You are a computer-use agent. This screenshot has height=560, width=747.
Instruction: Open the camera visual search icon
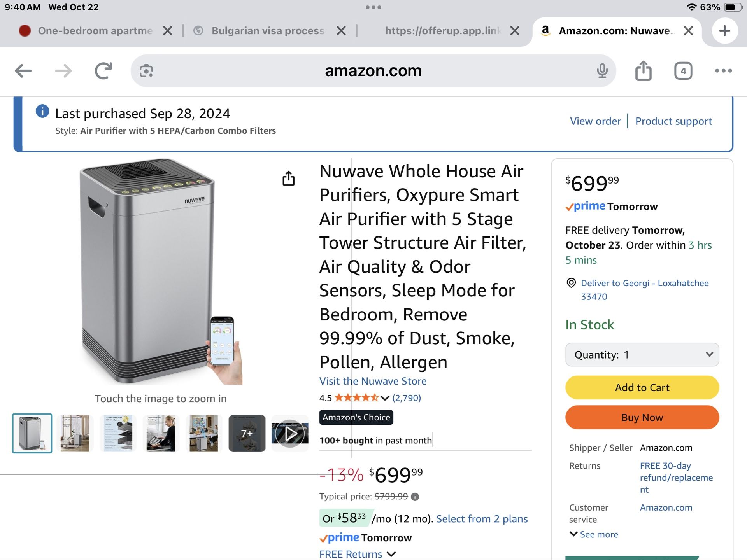point(146,71)
